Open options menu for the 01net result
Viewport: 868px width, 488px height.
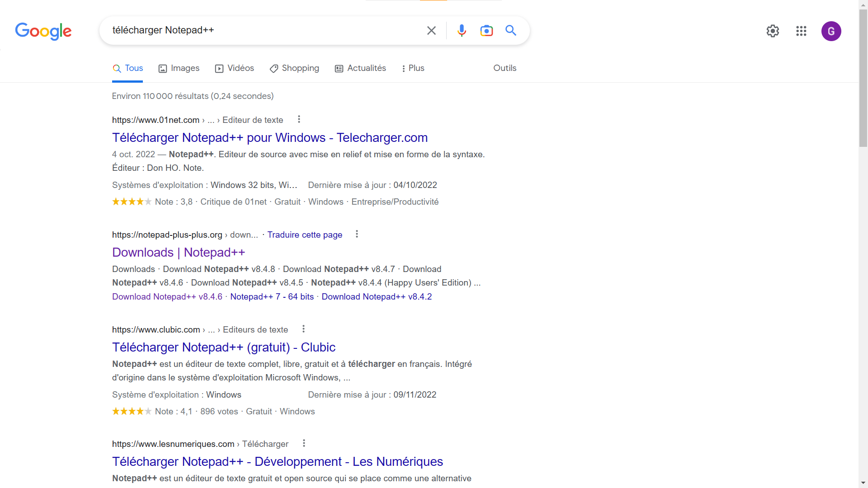299,119
